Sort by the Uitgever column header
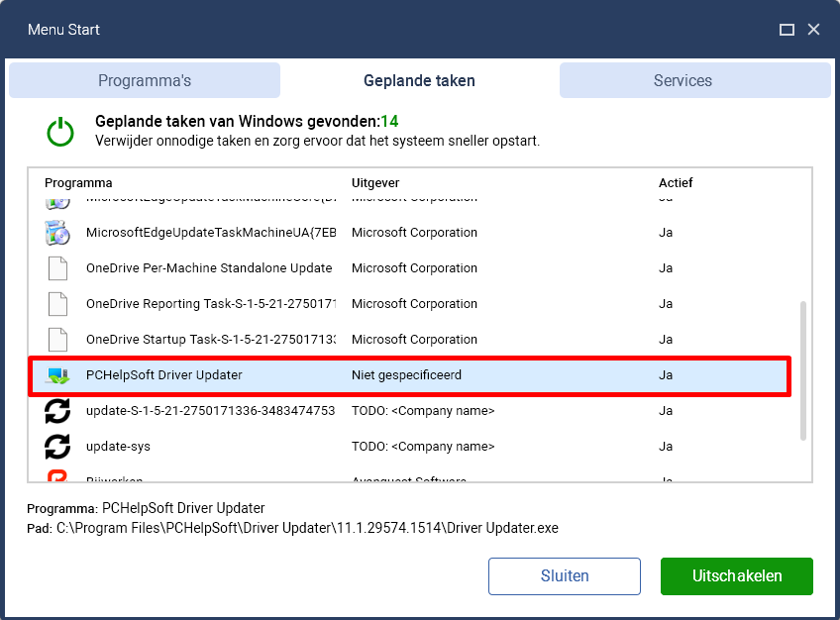Viewport: 840px width, 620px height. (375, 183)
